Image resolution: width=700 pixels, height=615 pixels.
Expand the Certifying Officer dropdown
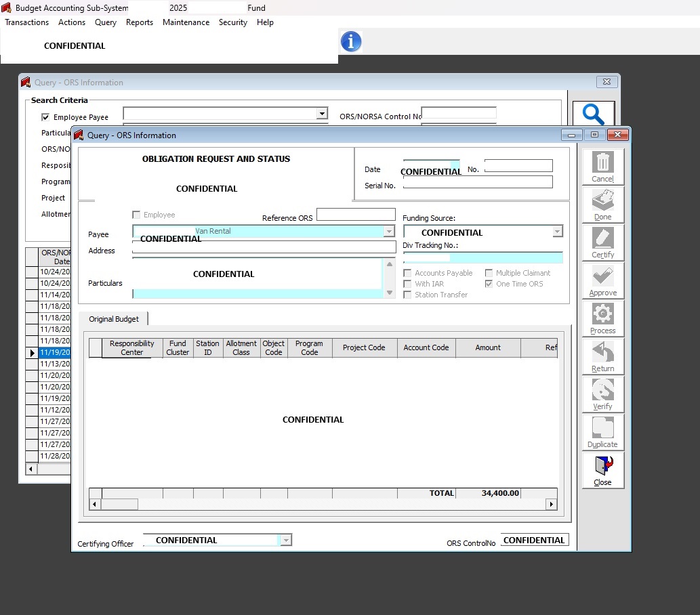[x=286, y=540]
